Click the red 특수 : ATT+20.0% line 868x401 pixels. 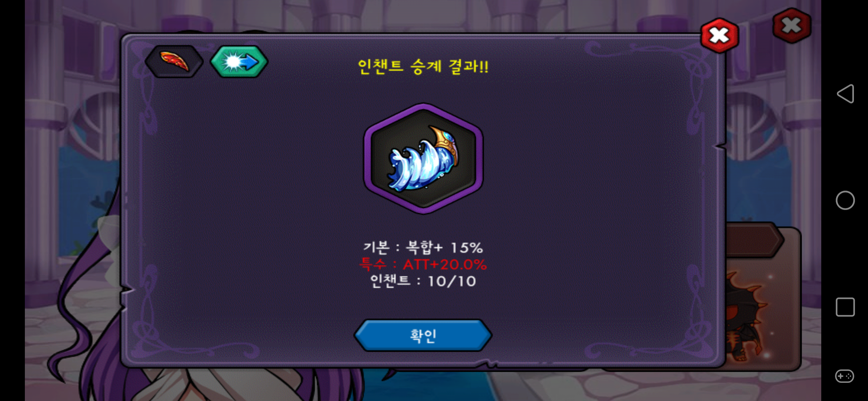(423, 264)
